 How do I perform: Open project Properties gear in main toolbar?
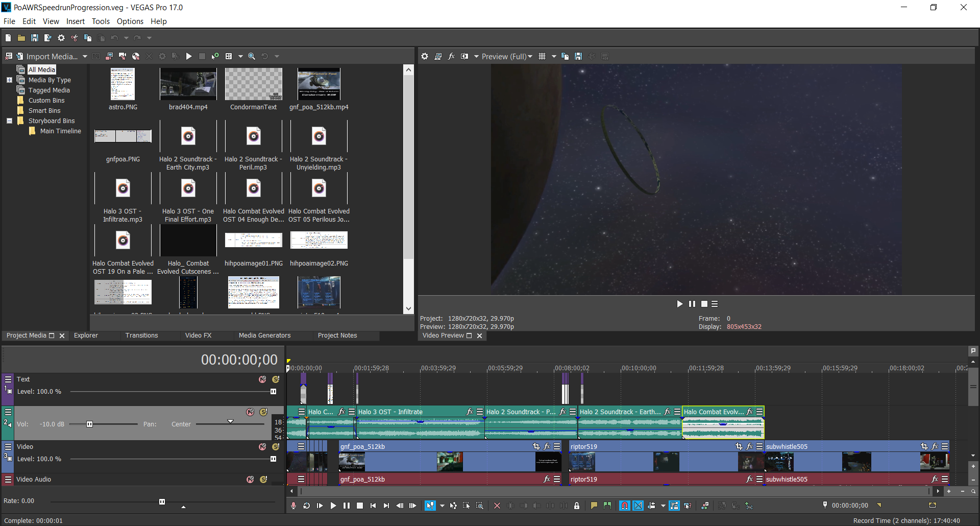61,38
